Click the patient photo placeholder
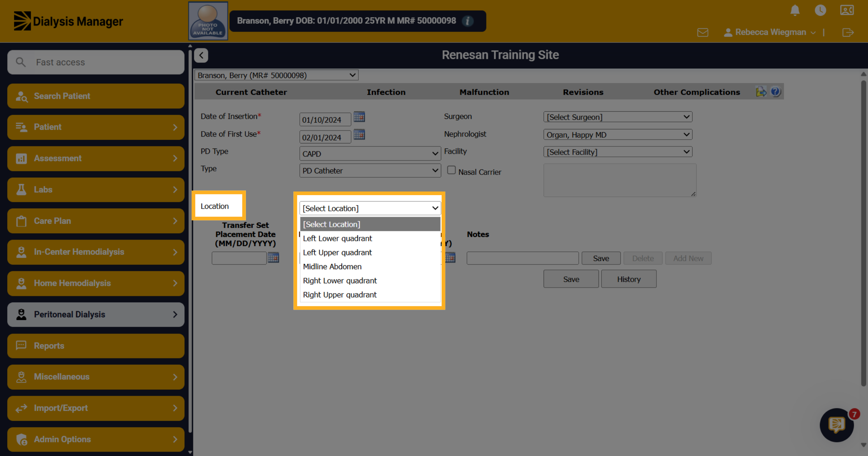Image resolution: width=868 pixels, height=456 pixels. pos(208,21)
